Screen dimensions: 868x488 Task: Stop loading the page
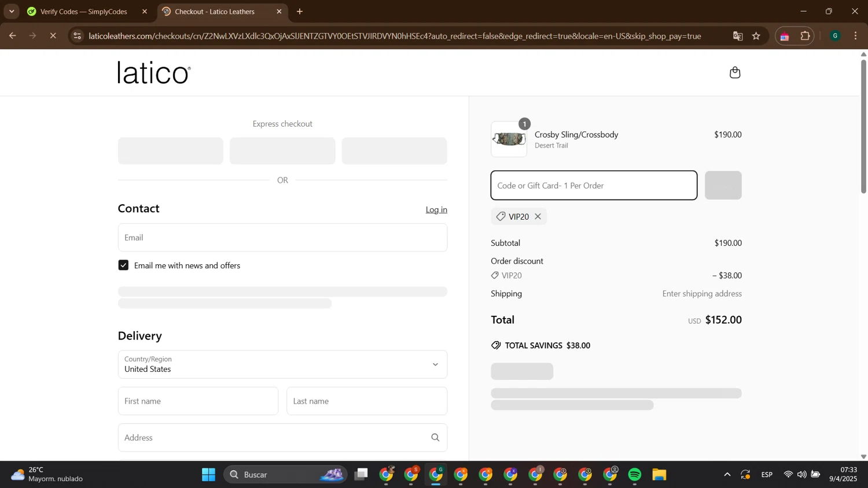(53, 36)
